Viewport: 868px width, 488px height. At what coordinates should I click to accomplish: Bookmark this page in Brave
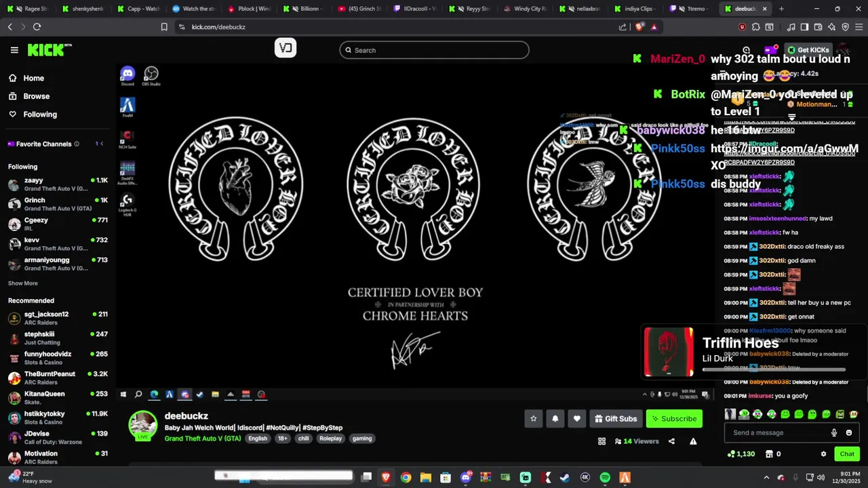click(164, 27)
